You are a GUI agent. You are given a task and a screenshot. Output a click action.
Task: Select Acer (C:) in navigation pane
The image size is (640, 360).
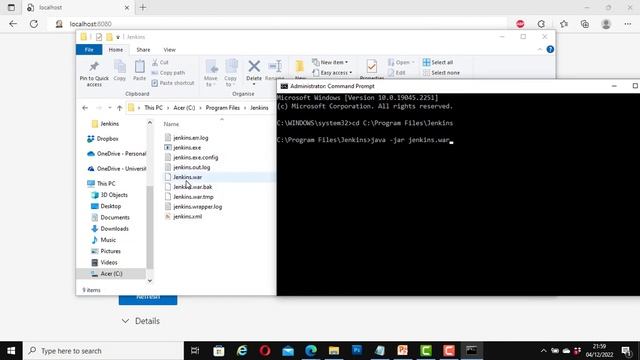(111, 273)
